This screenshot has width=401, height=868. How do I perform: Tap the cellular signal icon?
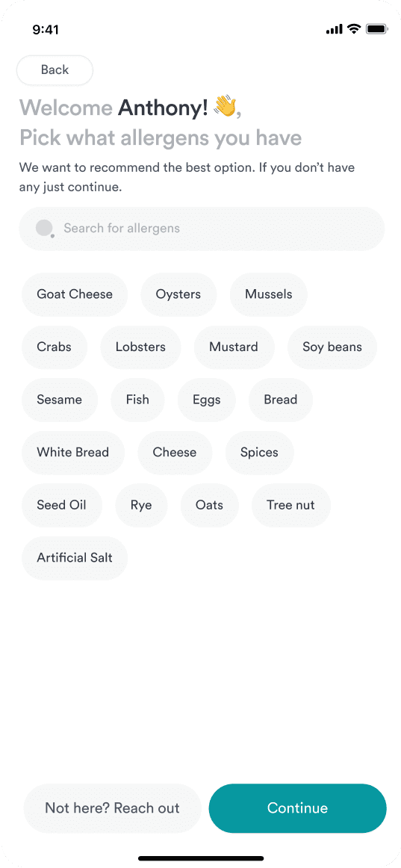335,29
